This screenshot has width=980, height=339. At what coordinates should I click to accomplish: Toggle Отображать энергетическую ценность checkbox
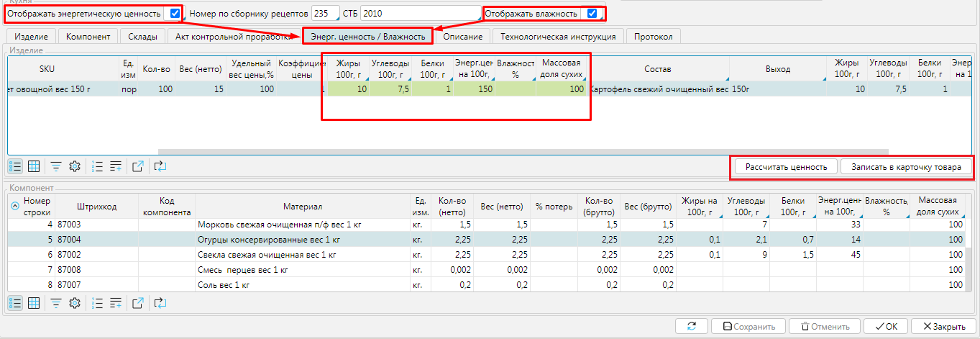pos(175,14)
